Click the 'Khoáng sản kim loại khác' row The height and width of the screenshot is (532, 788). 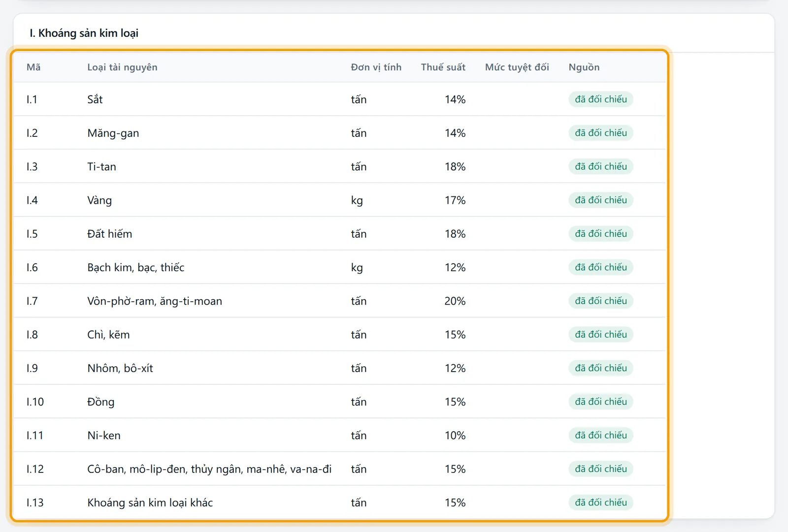[x=339, y=503]
